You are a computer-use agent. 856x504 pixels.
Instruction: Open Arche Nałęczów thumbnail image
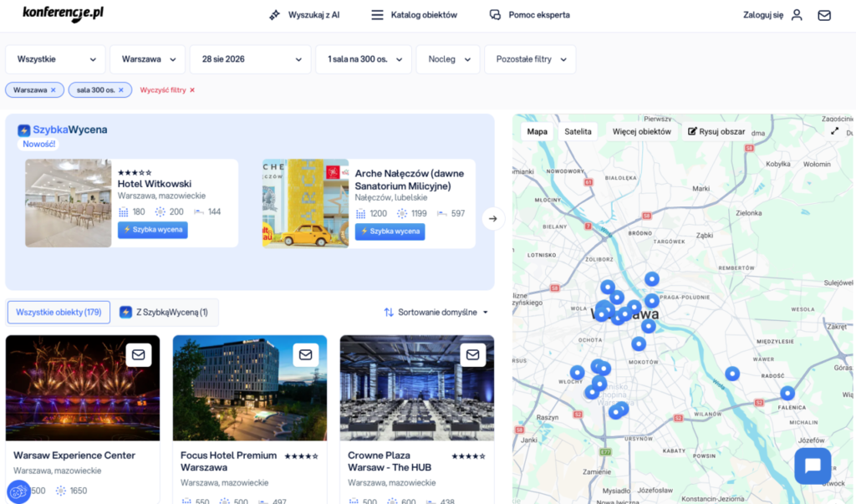[305, 203]
